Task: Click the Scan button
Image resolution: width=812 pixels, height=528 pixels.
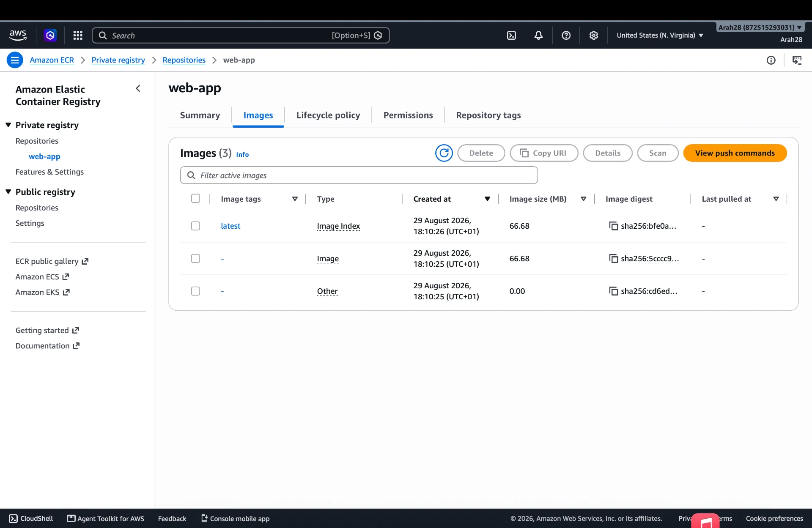Action: coord(658,153)
